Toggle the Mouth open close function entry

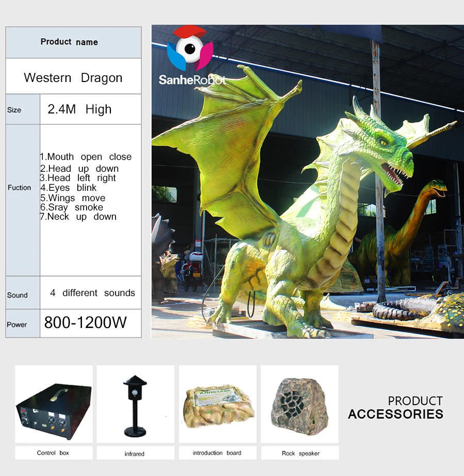click(x=86, y=156)
